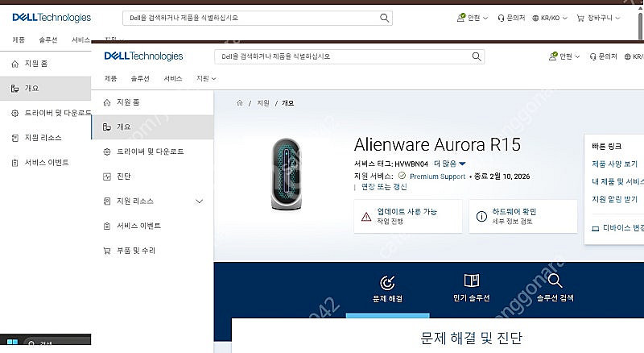
Task: Click the 문의처 headset icon in the front window
Action: [x=592, y=56]
